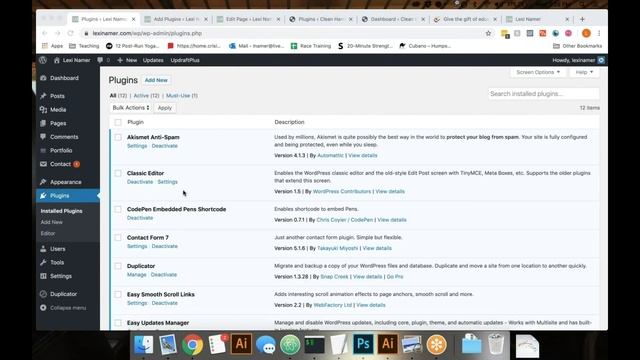Open a new browser tab
Image resolution: width=640 pixels, height=360 pixels.
[x=582, y=19]
